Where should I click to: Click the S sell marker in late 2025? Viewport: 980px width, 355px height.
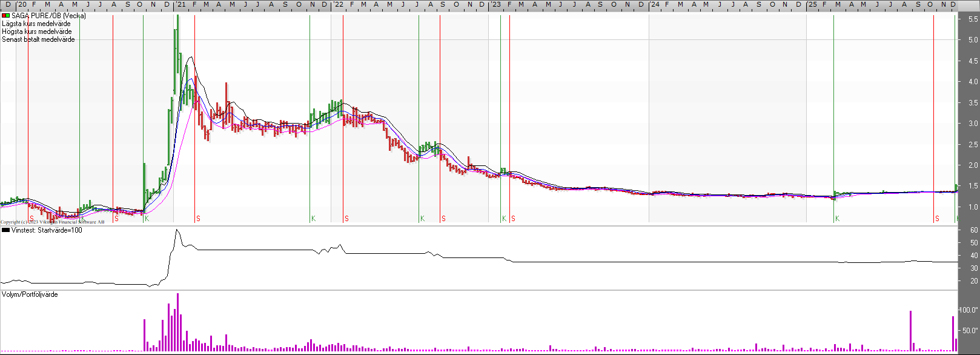pos(937,219)
